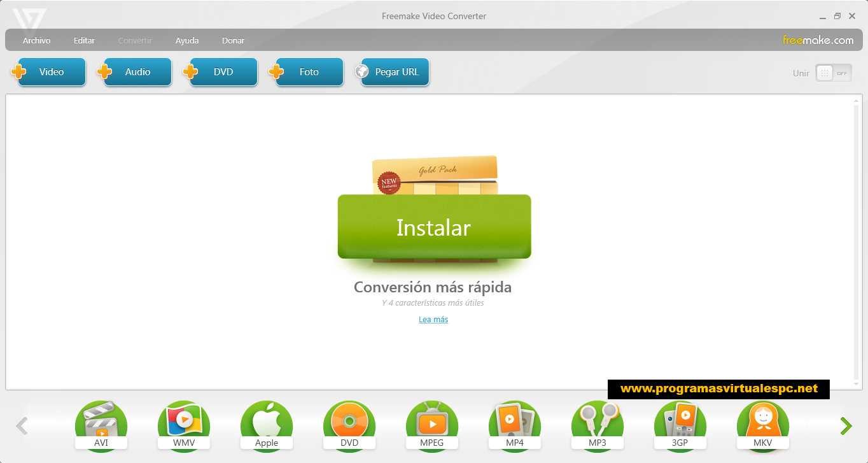
Task: Add audio files with Audio button
Action: click(134, 72)
